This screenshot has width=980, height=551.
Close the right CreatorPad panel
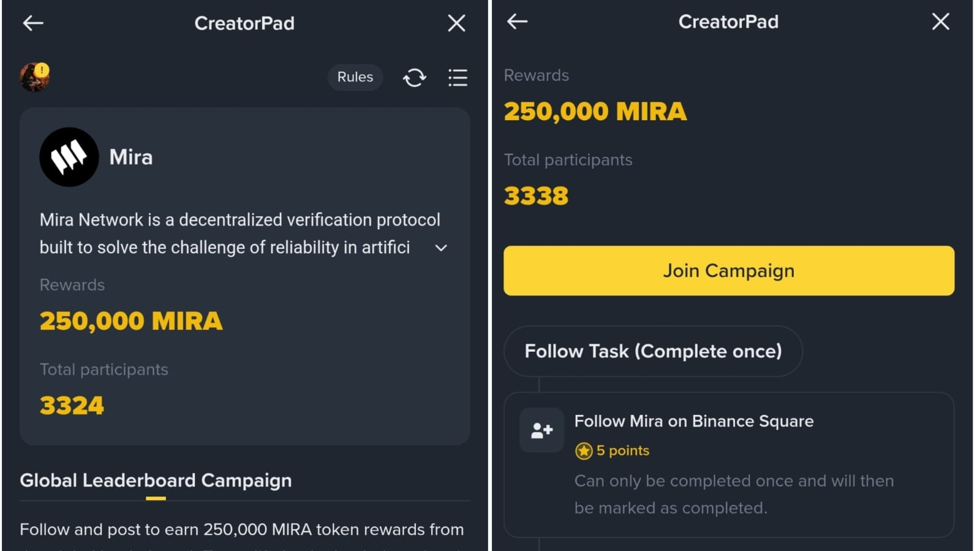(x=941, y=21)
